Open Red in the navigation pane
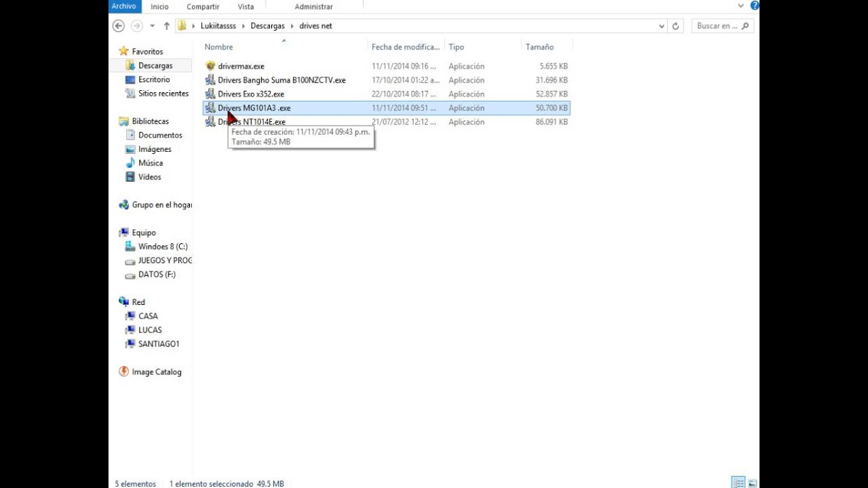This screenshot has width=868, height=488. tap(138, 302)
